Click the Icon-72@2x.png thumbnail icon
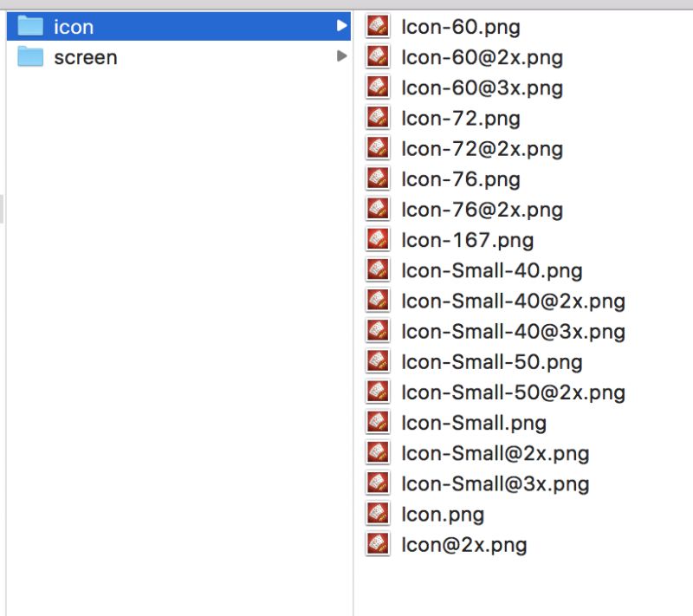 pos(377,148)
